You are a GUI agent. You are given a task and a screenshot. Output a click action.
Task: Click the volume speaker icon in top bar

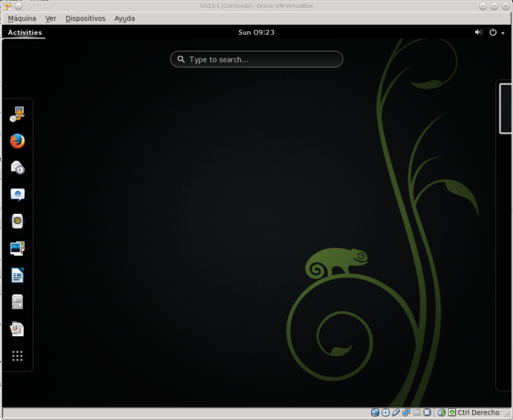(479, 33)
